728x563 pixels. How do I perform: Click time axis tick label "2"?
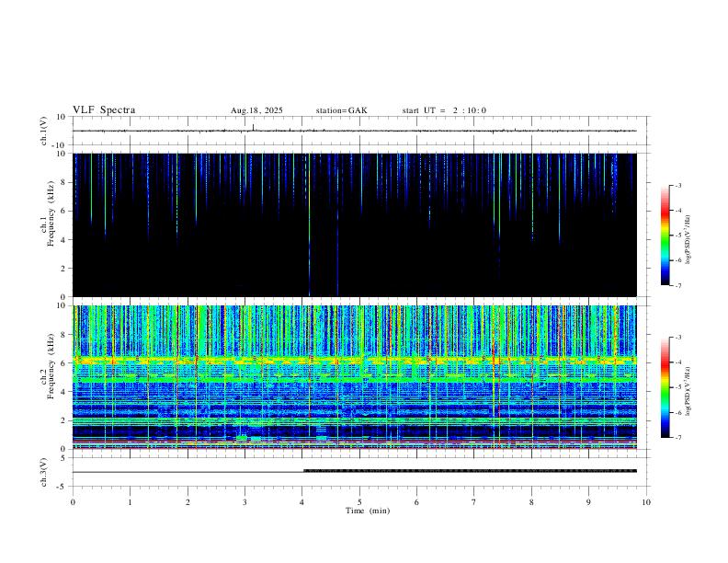188,502
